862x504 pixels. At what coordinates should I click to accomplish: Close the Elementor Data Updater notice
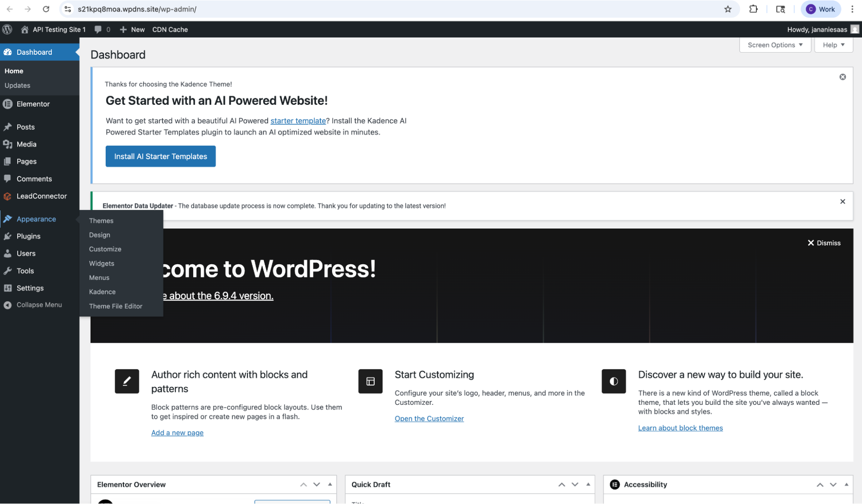843,201
